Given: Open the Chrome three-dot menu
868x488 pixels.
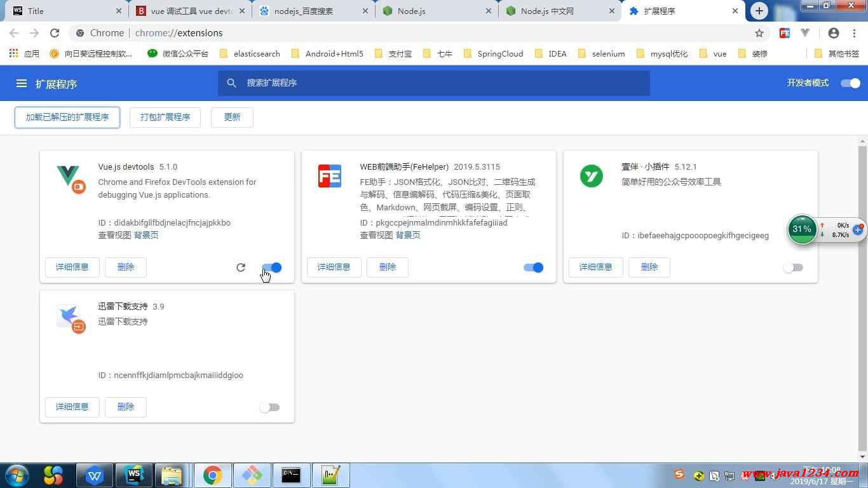Looking at the screenshot, I should pos(853,33).
